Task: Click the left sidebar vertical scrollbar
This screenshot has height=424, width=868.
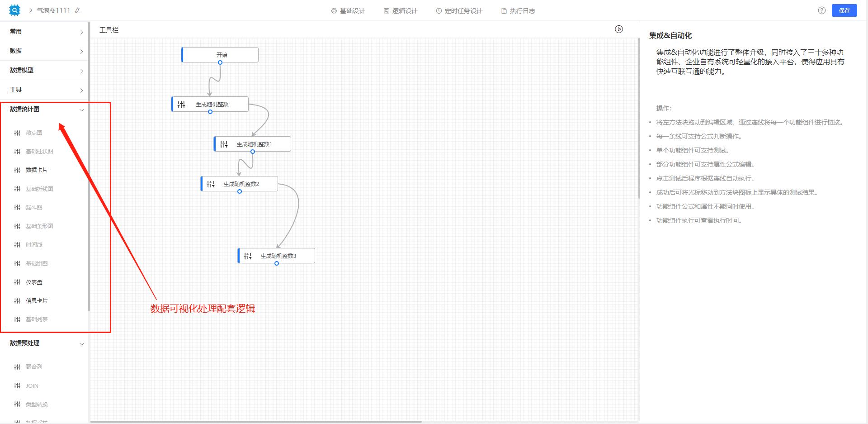Action: point(89,167)
